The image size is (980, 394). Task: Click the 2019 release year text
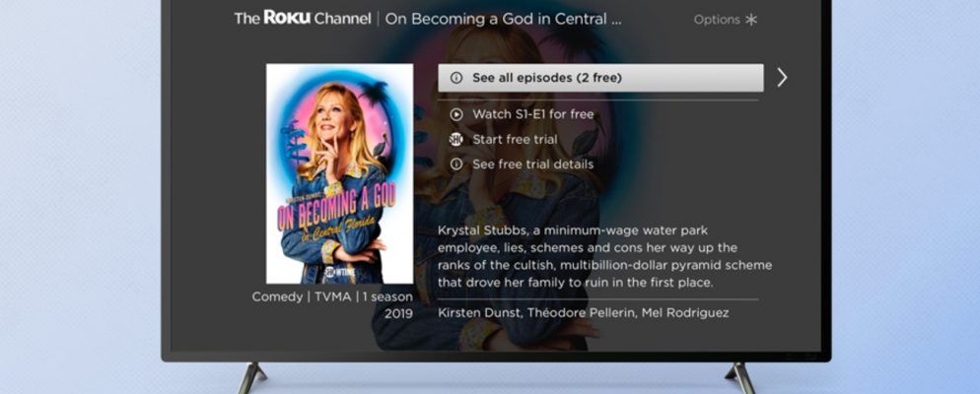398,314
